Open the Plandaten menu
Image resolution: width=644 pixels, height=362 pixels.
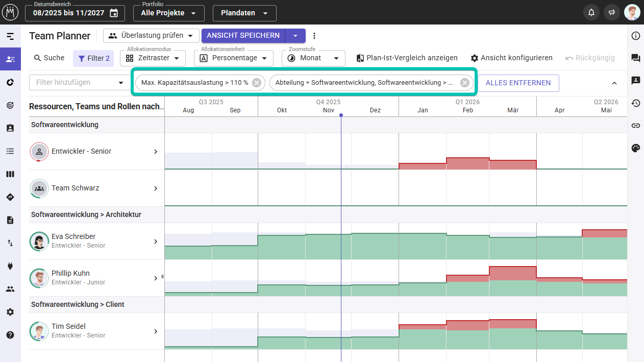244,13
